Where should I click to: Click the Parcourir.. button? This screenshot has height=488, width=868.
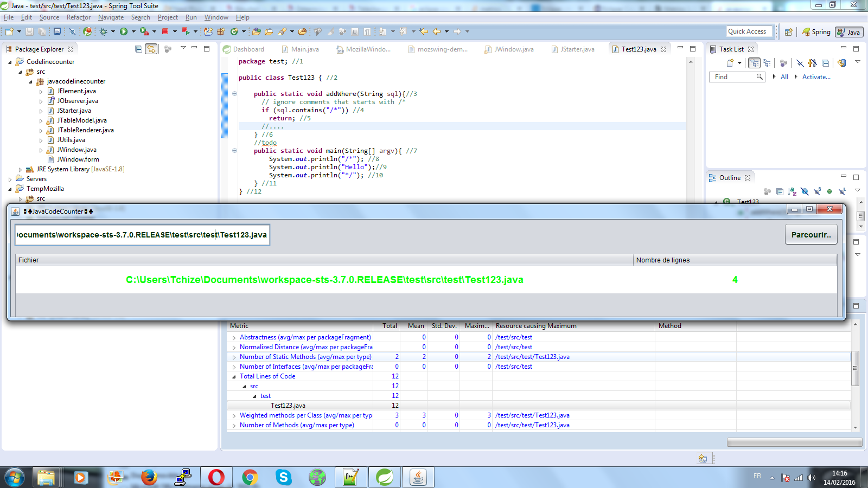810,235
